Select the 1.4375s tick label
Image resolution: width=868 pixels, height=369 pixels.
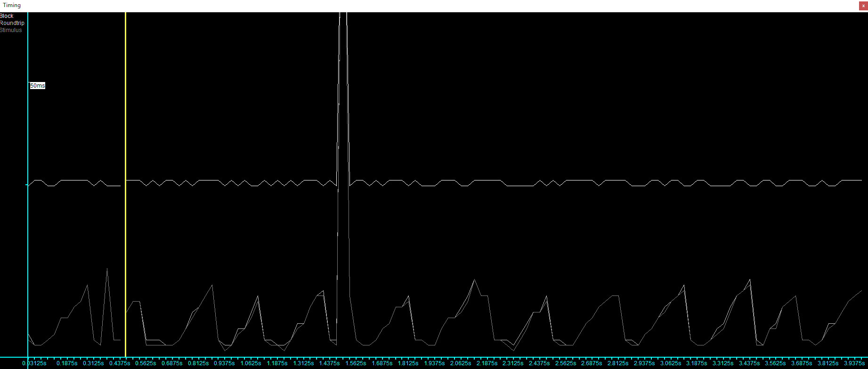(x=329, y=363)
